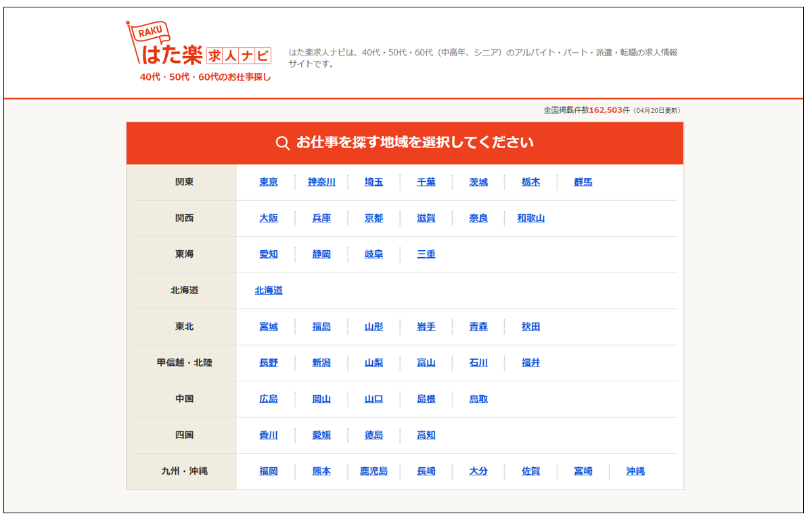The width and height of the screenshot is (812, 520).
Task: Select 宮城 in the 東北 row
Action: (x=269, y=327)
